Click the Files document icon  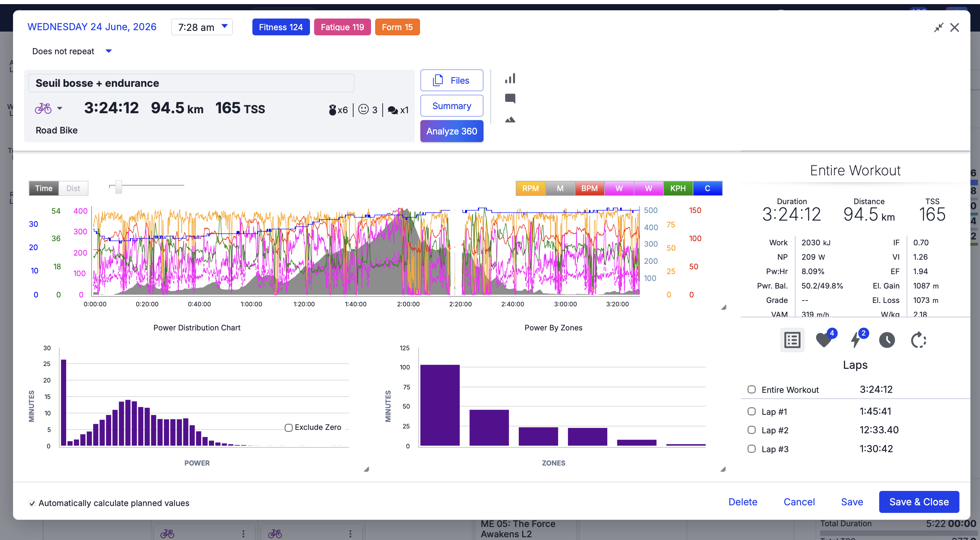[438, 80]
